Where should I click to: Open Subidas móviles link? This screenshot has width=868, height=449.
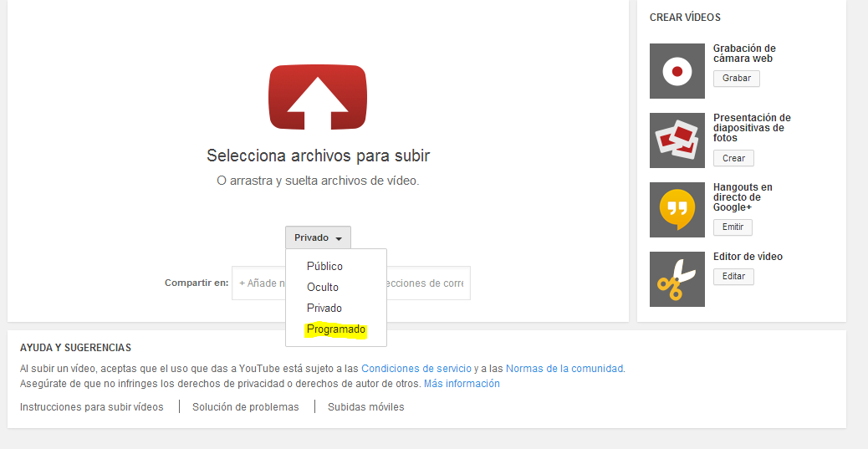pyautogui.click(x=366, y=407)
